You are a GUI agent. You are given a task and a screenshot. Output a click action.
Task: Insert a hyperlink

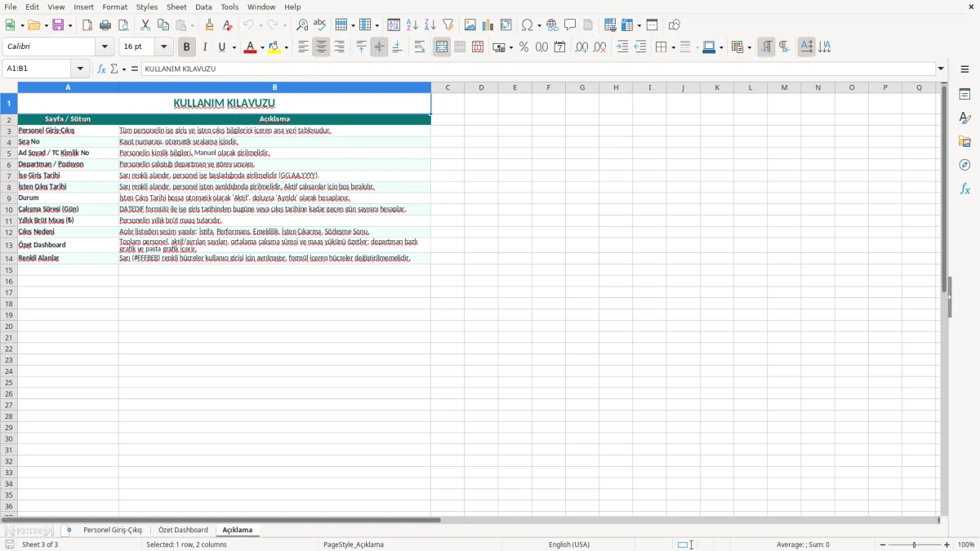tap(552, 25)
